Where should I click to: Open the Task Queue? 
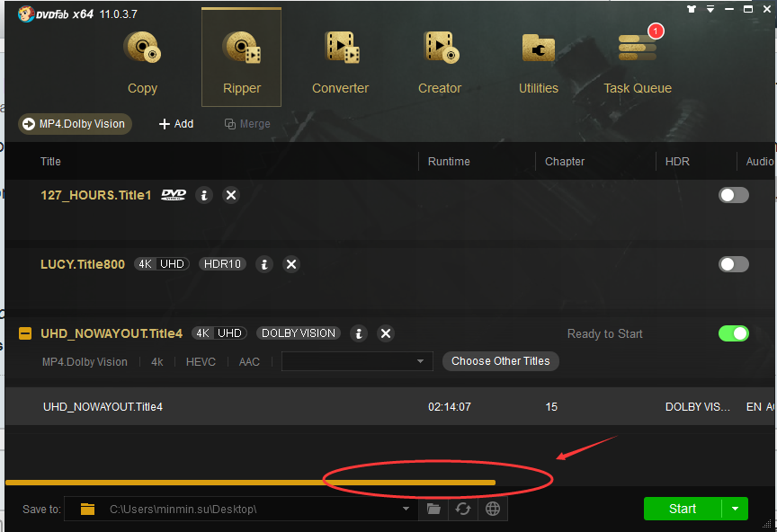pyautogui.click(x=638, y=62)
